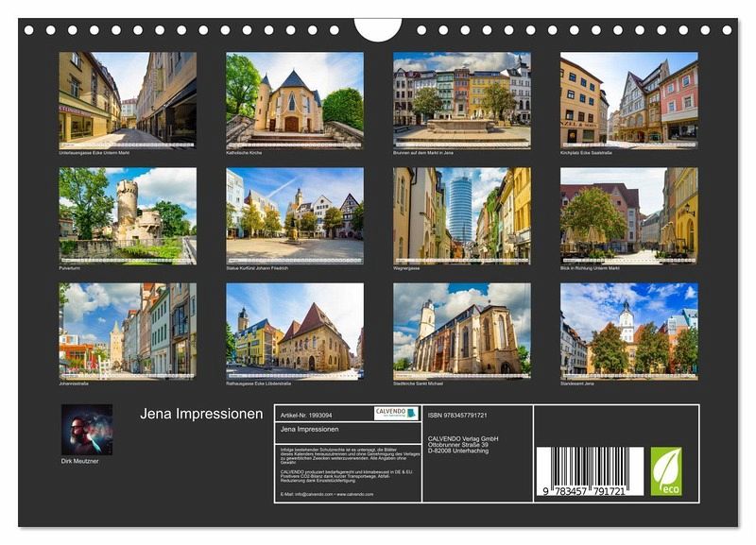Open the Pulverturm tower photo
The image size is (756, 545).
tap(128, 216)
